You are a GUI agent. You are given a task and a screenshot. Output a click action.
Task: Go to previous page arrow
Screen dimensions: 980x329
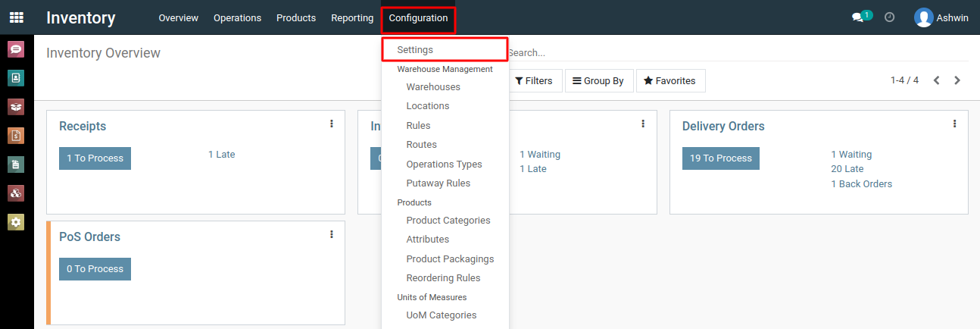click(x=937, y=80)
